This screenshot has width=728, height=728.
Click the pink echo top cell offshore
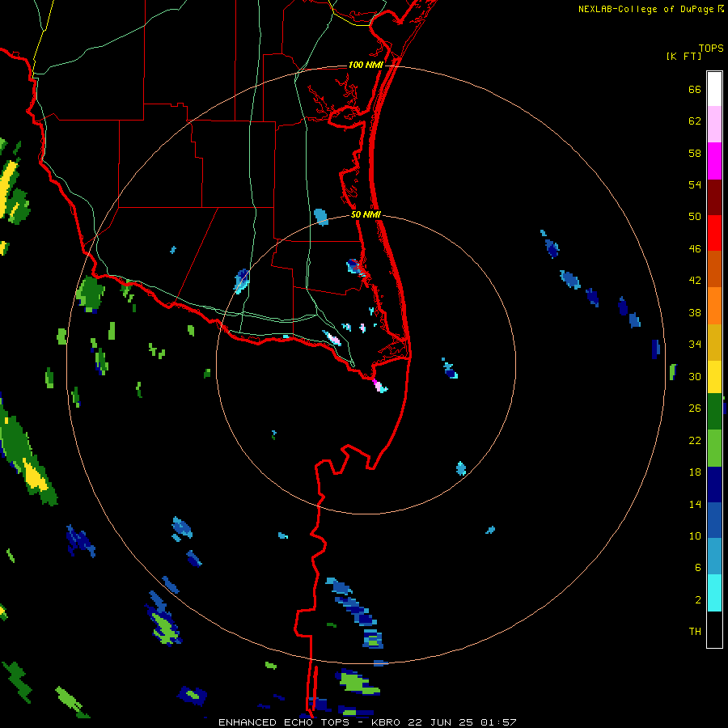click(x=379, y=385)
